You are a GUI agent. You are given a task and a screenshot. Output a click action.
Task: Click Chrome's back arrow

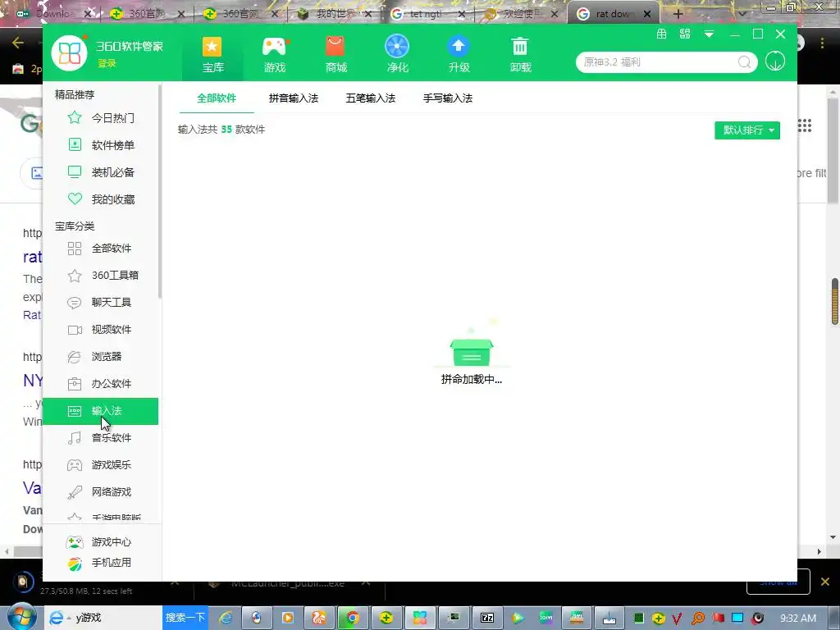(x=18, y=43)
